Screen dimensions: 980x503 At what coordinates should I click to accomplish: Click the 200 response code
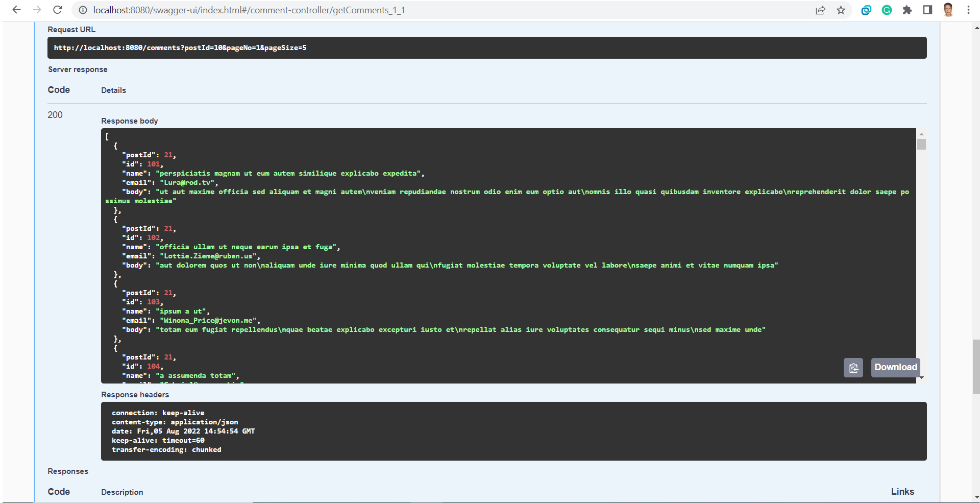point(55,115)
